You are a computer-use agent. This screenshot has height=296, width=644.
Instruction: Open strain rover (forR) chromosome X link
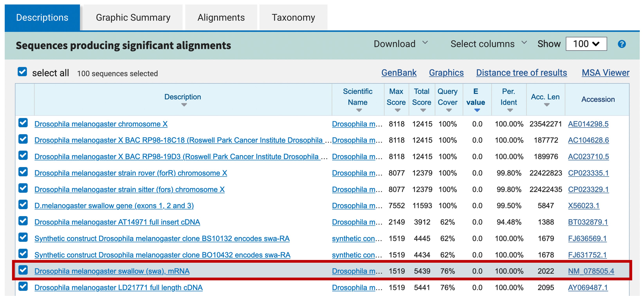pyautogui.click(x=131, y=173)
